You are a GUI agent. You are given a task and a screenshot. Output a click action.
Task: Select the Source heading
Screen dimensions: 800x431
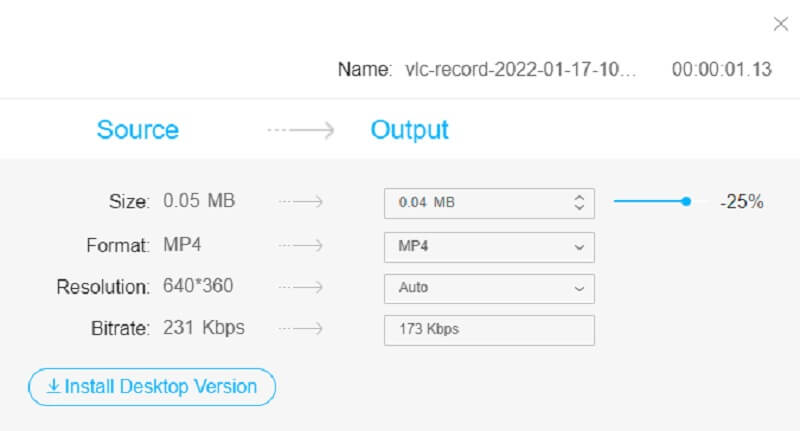pyautogui.click(x=138, y=130)
